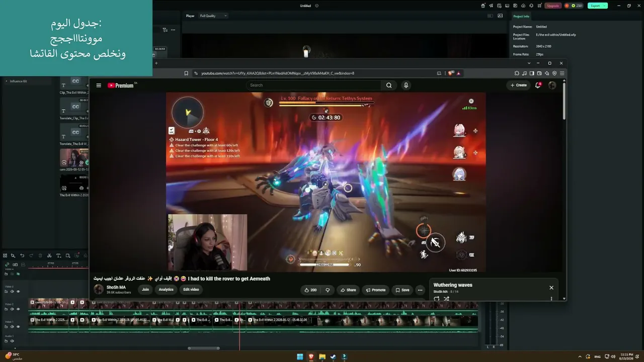Open the YouTube account avatar menu
The image size is (644, 362).
[552, 85]
